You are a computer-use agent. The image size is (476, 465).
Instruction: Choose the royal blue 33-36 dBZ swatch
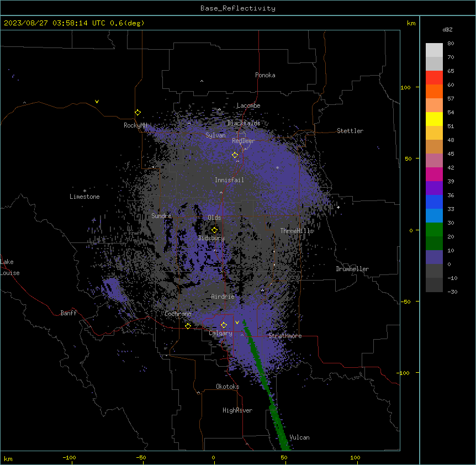coord(434,202)
